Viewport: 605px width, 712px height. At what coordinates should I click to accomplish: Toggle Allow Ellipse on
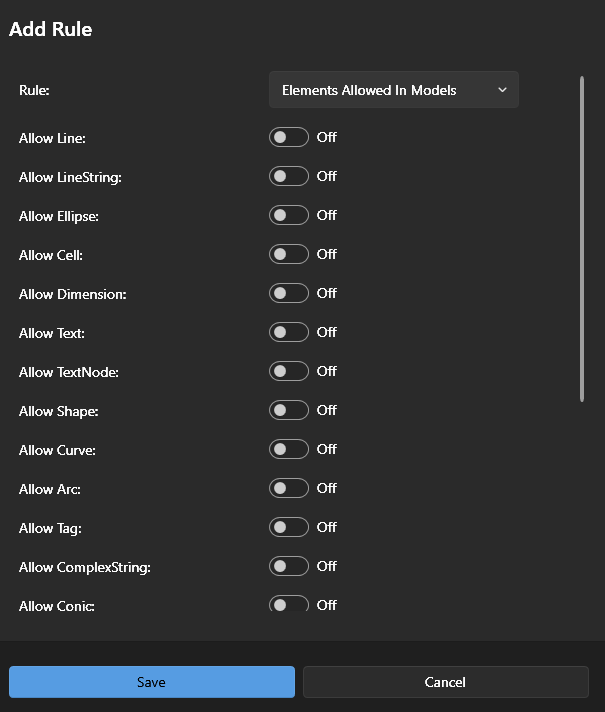(288, 215)
